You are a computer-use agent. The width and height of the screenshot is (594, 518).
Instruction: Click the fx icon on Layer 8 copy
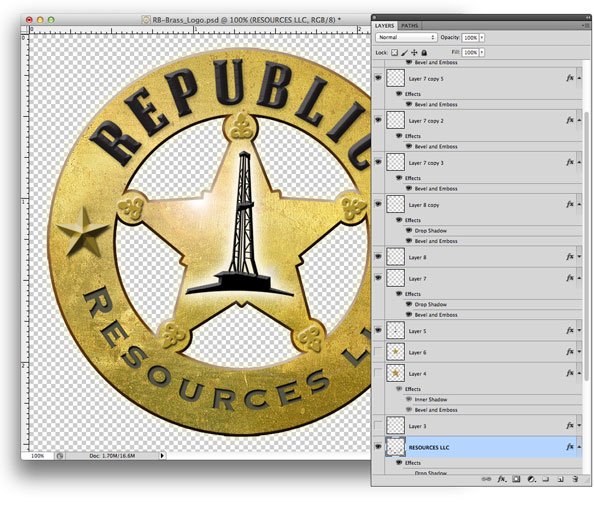coord(570,204)
